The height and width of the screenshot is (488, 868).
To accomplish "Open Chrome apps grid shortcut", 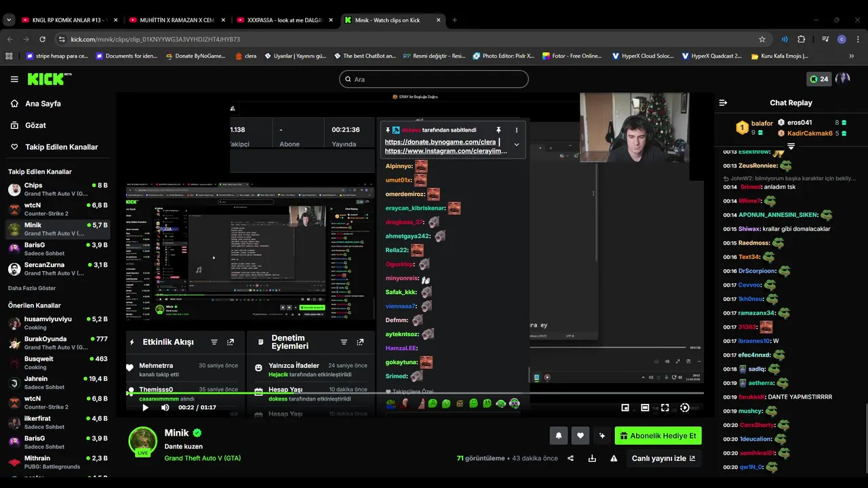I will pyautogui.click(x=9, y=56).
